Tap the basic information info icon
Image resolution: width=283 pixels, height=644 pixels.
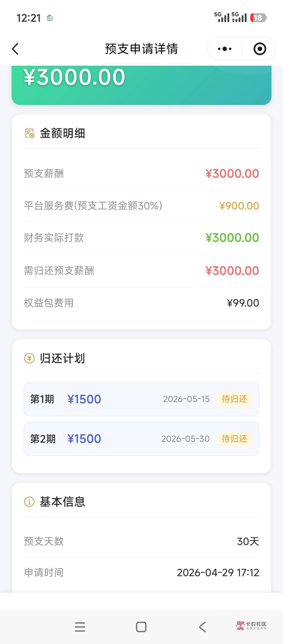29,502
